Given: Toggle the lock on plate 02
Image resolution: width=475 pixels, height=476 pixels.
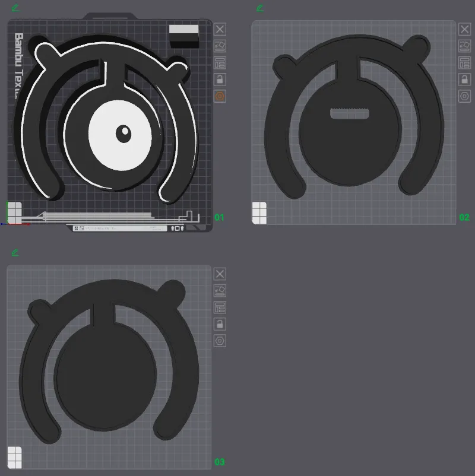Looking at the screenshot, I should (464, 79).
